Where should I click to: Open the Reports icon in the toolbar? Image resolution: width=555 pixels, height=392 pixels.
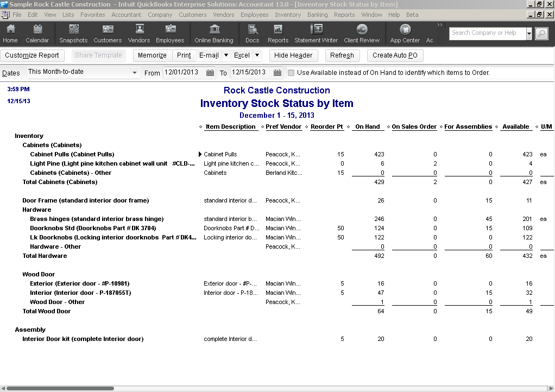(x=278, y=34)
